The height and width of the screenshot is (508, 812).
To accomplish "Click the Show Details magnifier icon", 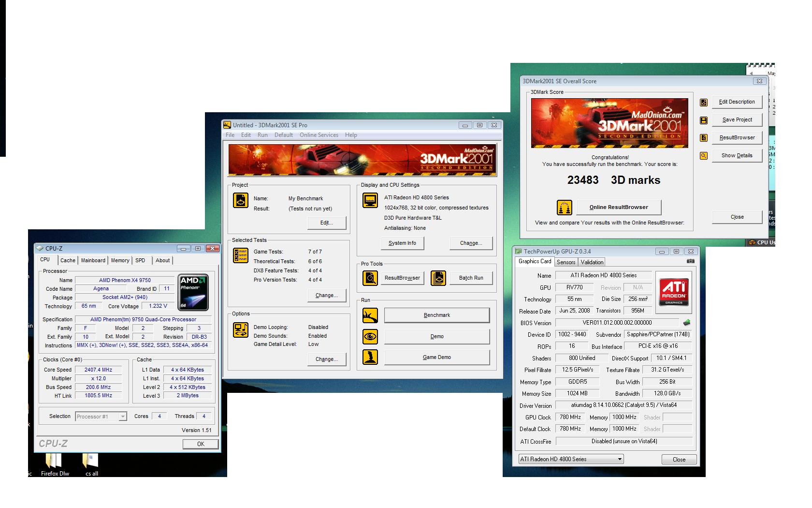I will pyautogui.click(x=704, y=156).
